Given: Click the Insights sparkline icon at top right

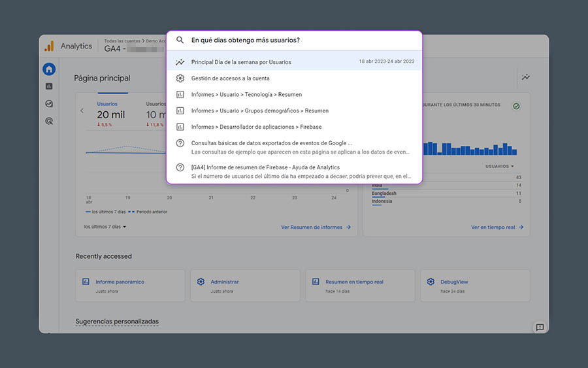Looking at the screenshot, I should click(x=525, y=77).
